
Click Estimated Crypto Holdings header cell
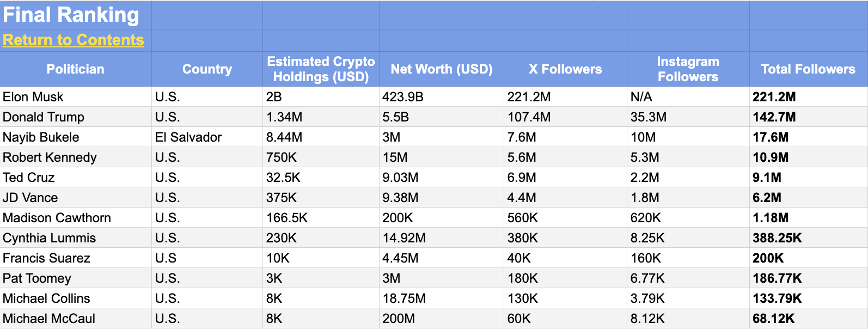click(321, 69)
